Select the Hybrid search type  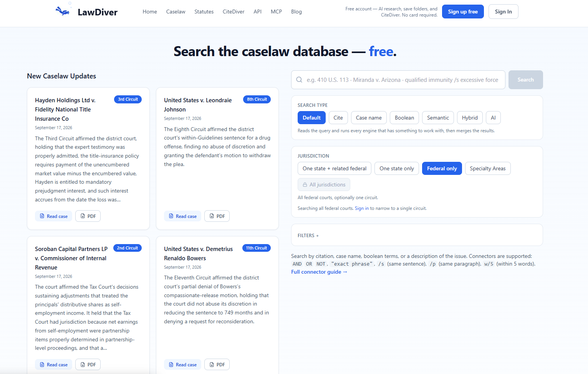pyautogui.click(x=470, y=118)
